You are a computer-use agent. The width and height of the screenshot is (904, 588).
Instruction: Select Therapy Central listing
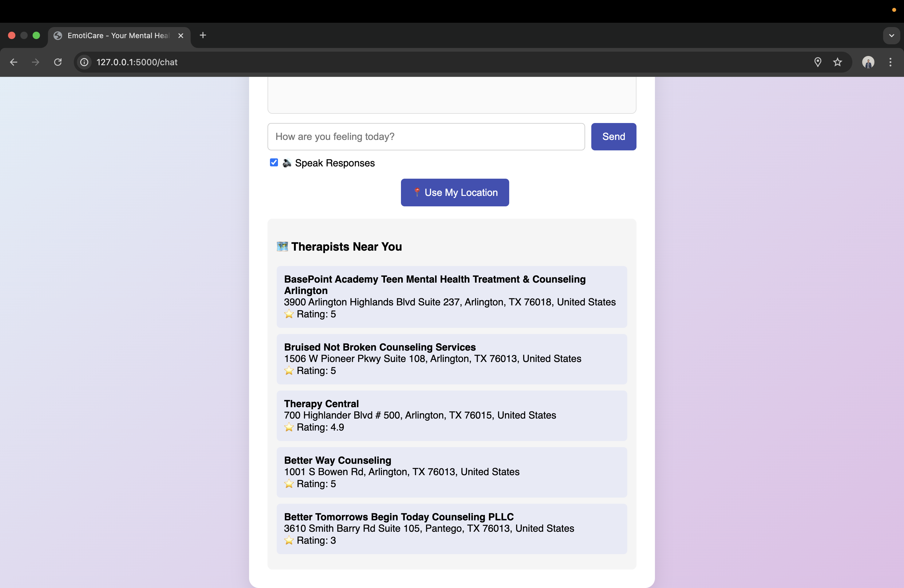point(451,415)
